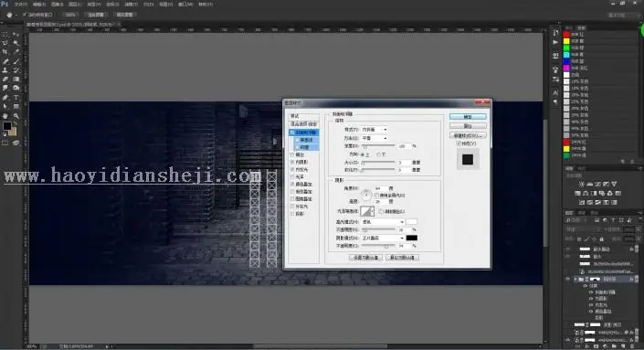Uncheck the Color Overlay effect checkbox

[x=292, y=184]
